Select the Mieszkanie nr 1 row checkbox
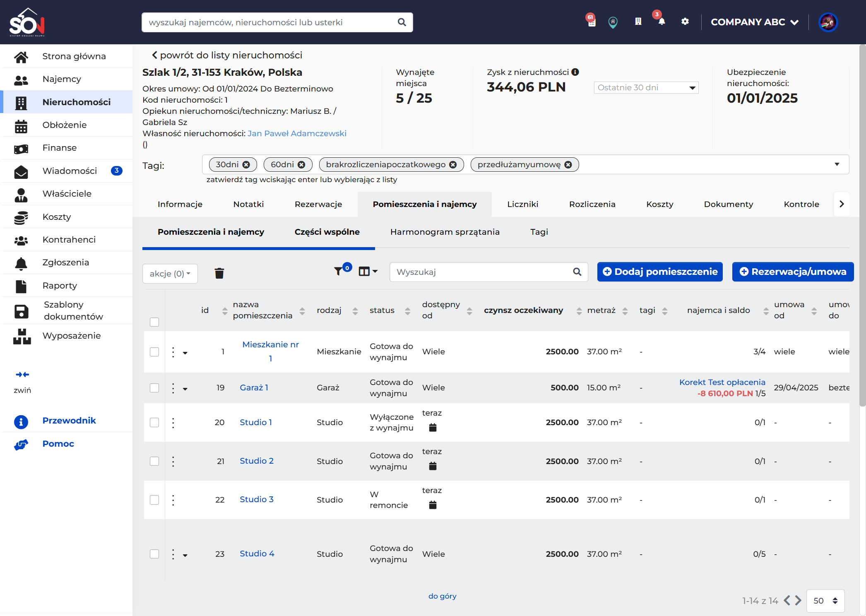The width and height of the screenshot is (866, 616). (154, 352)
